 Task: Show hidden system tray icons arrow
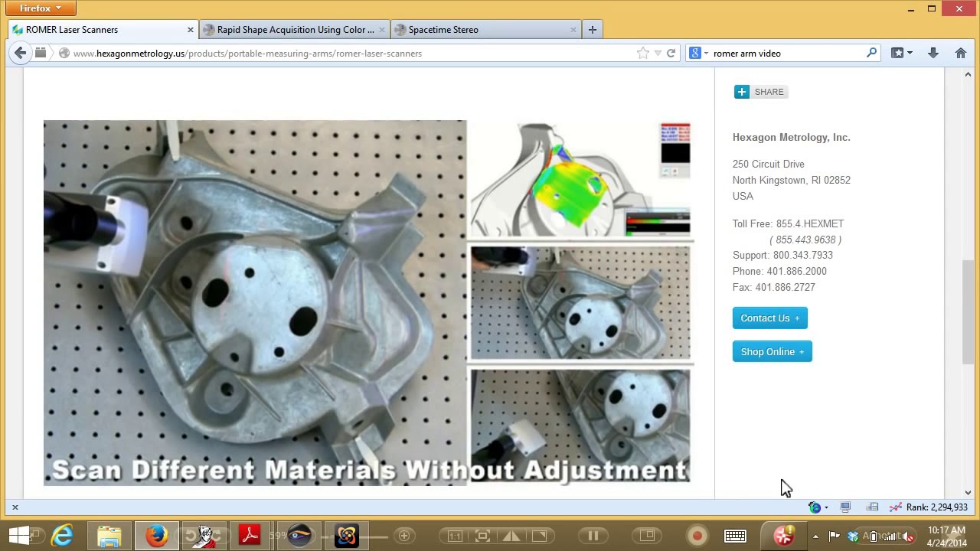(815, 536)
